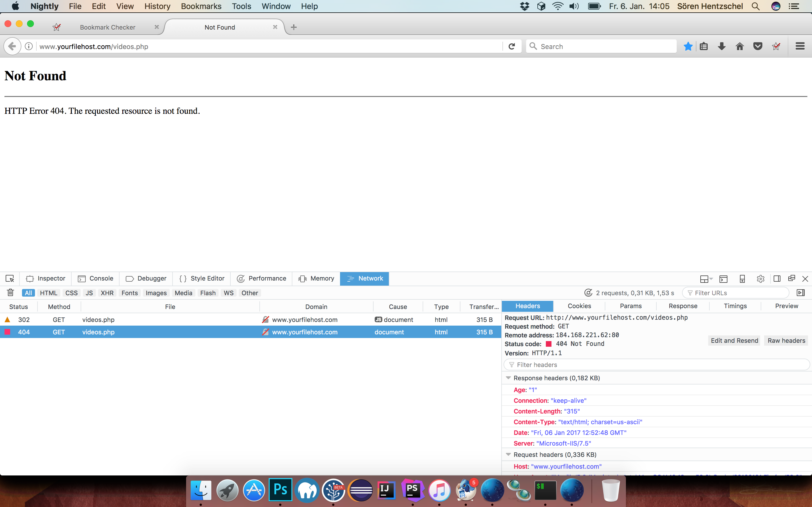
Task: Click the Filter URLs input field
Action: coord(738,293)
